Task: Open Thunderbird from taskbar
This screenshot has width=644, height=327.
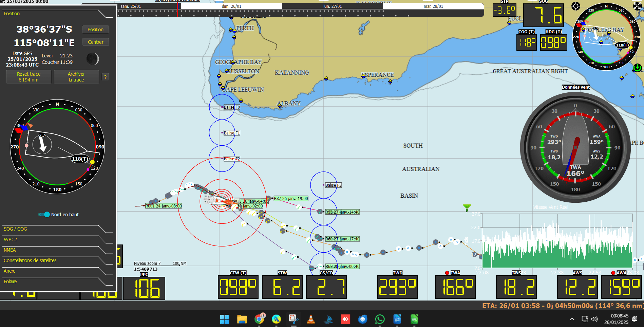Action: pos(363,319)
